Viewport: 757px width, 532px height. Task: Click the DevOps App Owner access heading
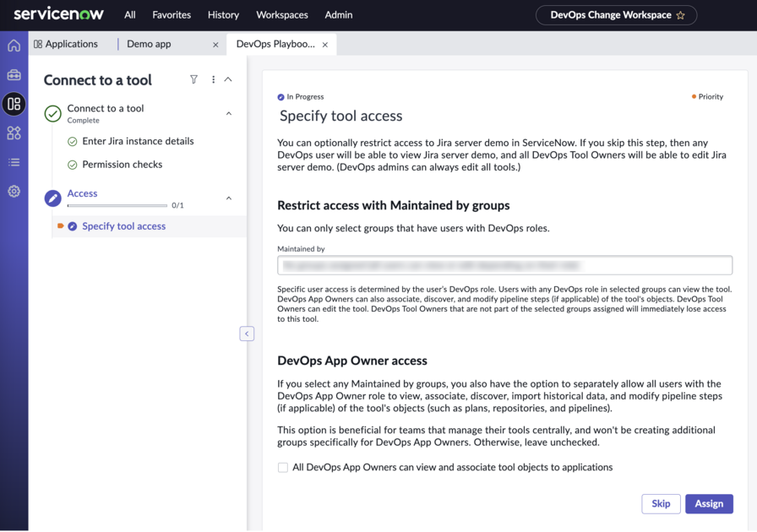(x=352, y=361)
